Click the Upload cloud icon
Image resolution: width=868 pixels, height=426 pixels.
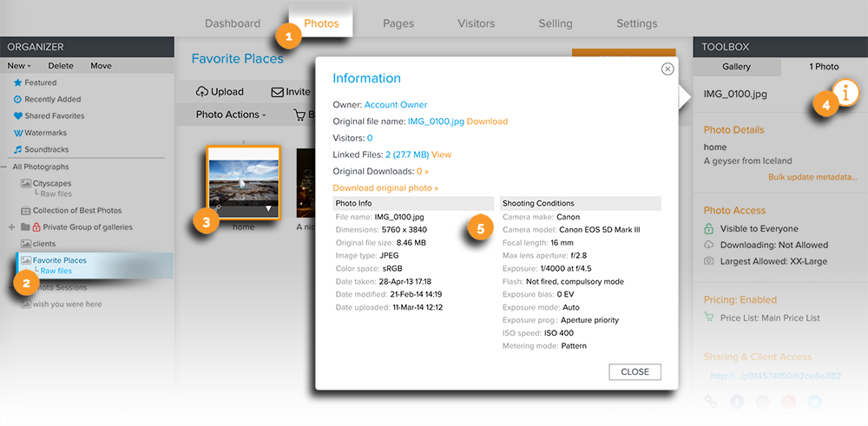point(202,92)
